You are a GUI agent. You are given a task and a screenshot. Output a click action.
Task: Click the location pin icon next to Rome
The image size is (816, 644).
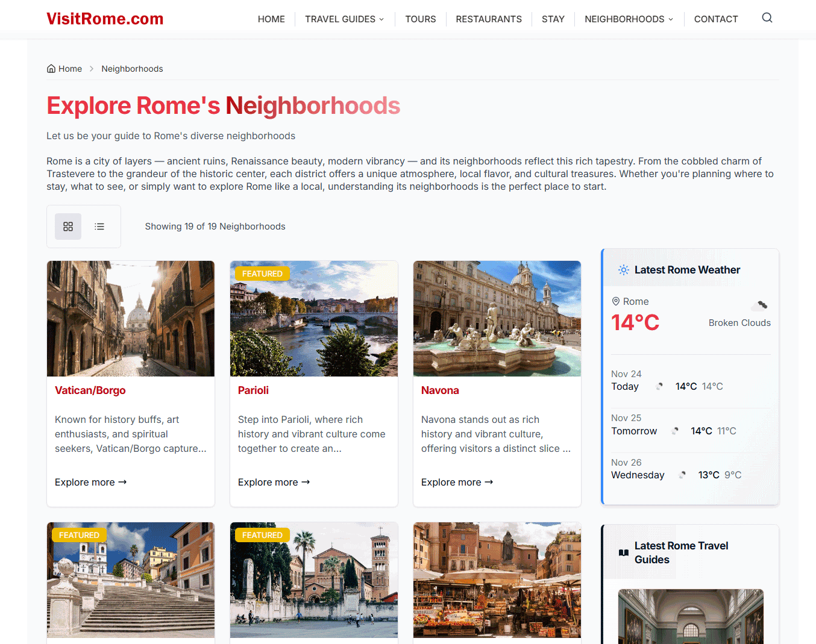[x=616, y=301]
